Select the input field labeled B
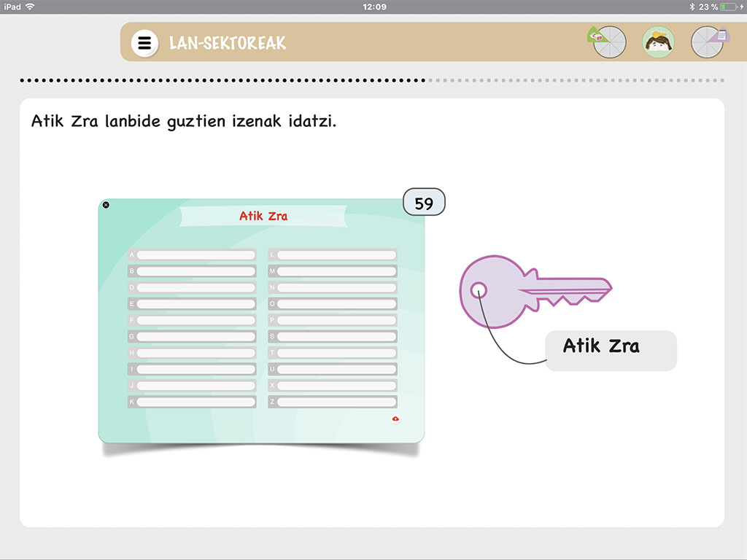This screenshot has height=560, width=747. [x=196, y=271]
